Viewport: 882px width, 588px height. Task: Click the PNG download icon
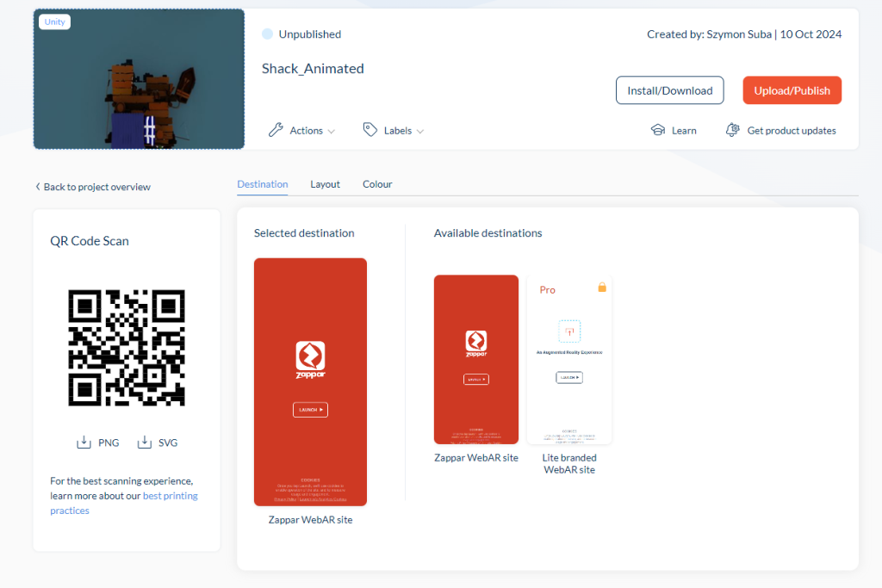pos(84,443)
